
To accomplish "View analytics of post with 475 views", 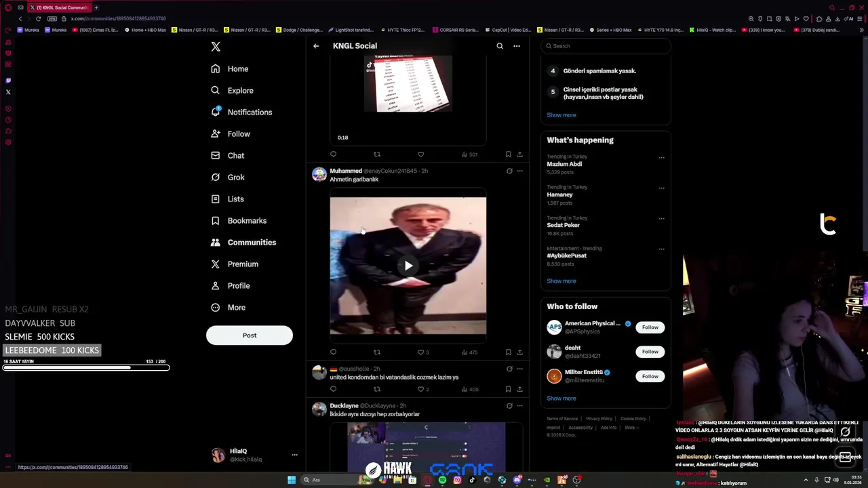I will pos(469,352).
